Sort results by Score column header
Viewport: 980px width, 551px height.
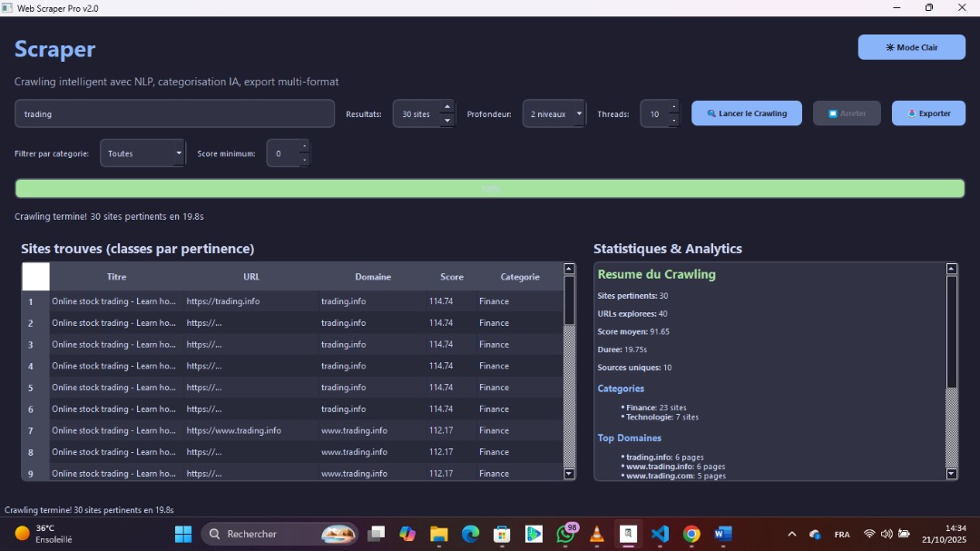point(452,277)
